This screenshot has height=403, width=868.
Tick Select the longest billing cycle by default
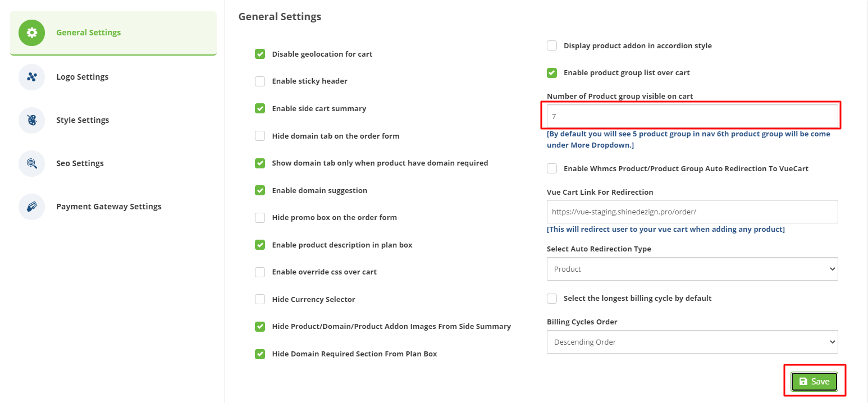(x=552, y=298)
